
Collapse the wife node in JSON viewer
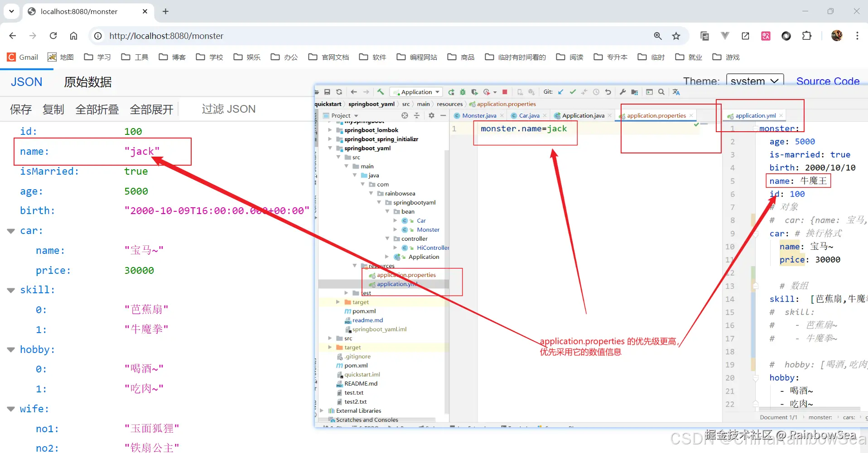tap(11, 409)
